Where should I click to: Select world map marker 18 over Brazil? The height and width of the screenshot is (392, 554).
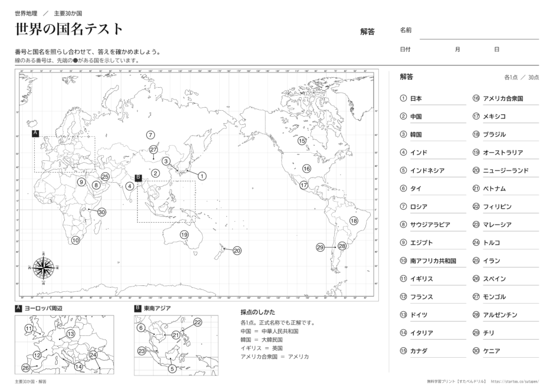click(354, 221)
